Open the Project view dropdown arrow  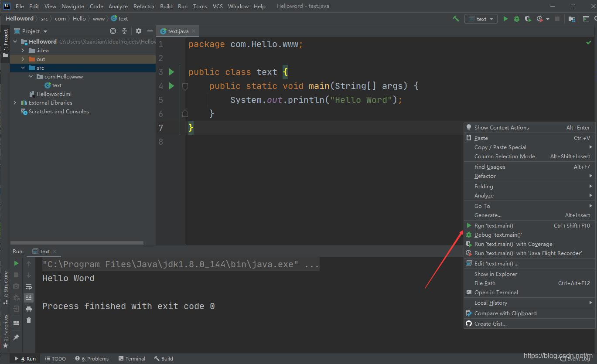[45, 31]
